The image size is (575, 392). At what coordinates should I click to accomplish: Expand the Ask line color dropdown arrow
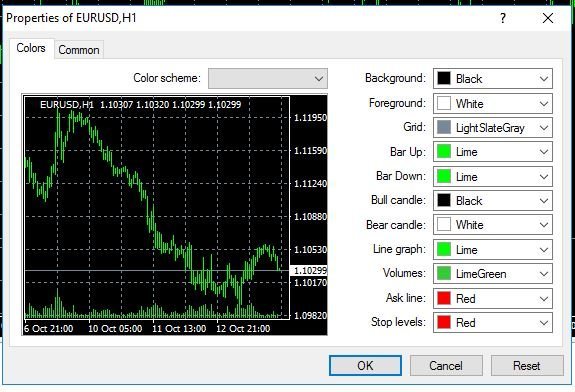click(x=543, y=298)
